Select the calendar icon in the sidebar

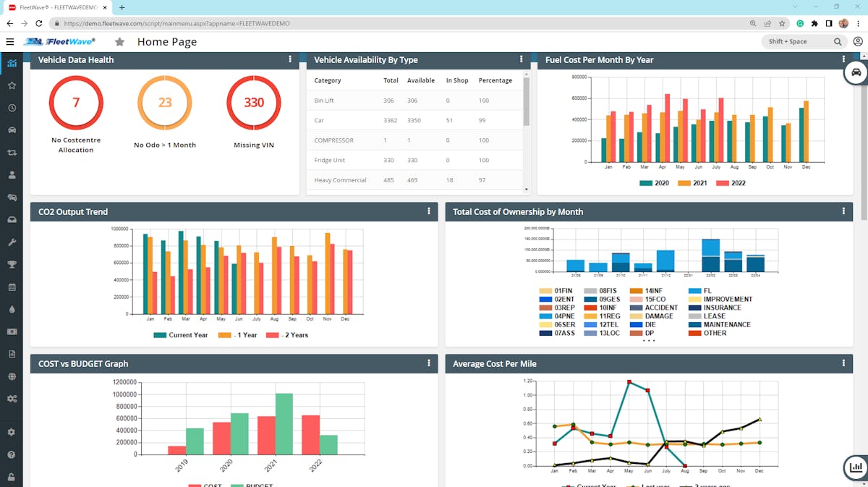click(x=10, y=287)
